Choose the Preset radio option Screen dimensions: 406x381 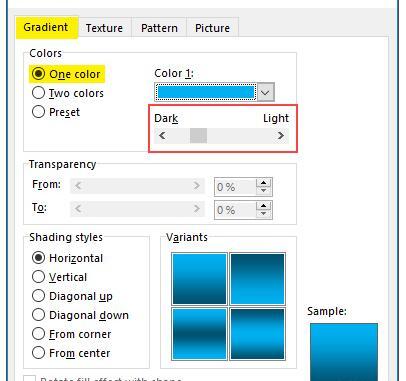(38, 112)
